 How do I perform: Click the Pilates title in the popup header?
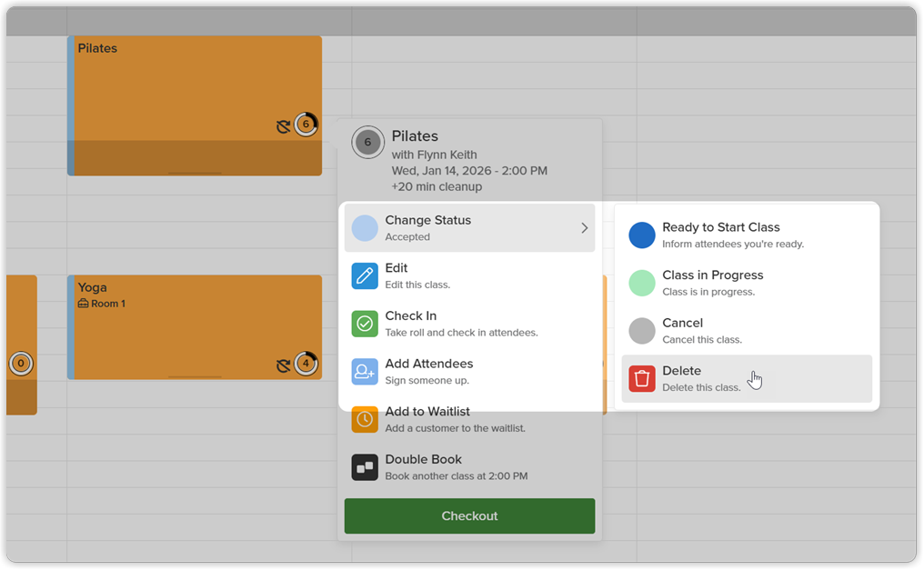point(415,136)
